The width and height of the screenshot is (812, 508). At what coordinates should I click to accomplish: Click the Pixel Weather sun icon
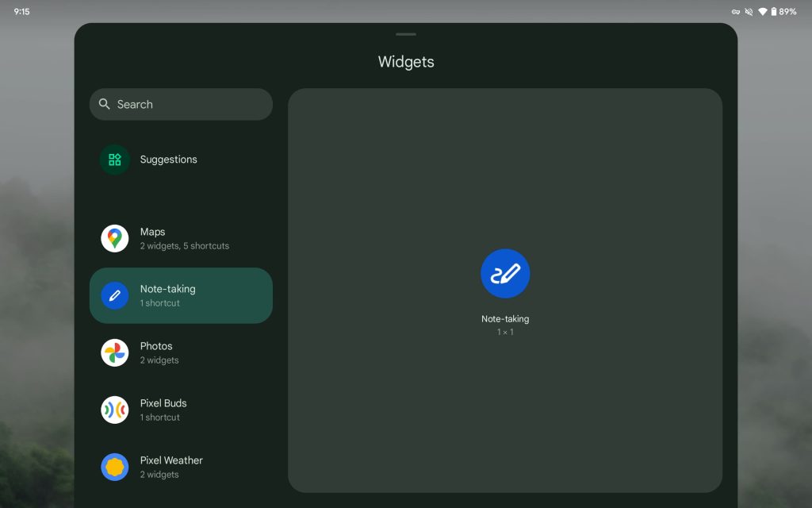point(115,467)
